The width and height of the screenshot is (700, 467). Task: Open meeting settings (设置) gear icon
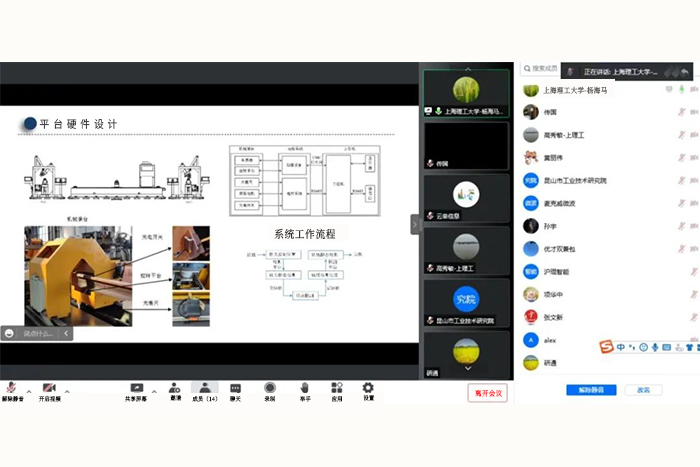coord(368,389)
